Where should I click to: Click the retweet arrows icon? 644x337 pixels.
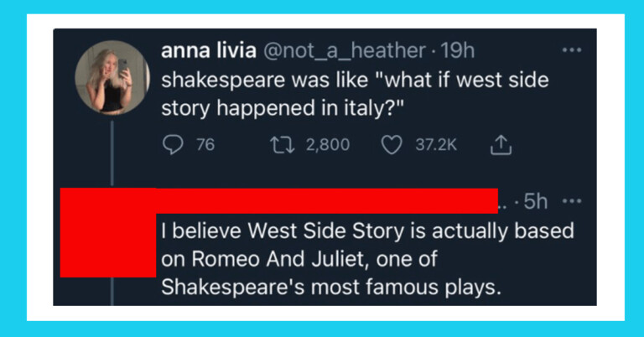coord(280,145)
